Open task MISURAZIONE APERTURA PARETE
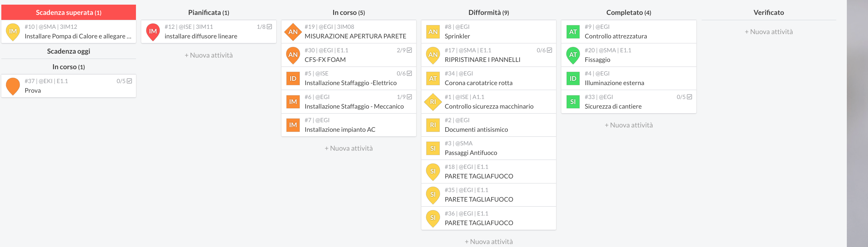 (349, 32)
